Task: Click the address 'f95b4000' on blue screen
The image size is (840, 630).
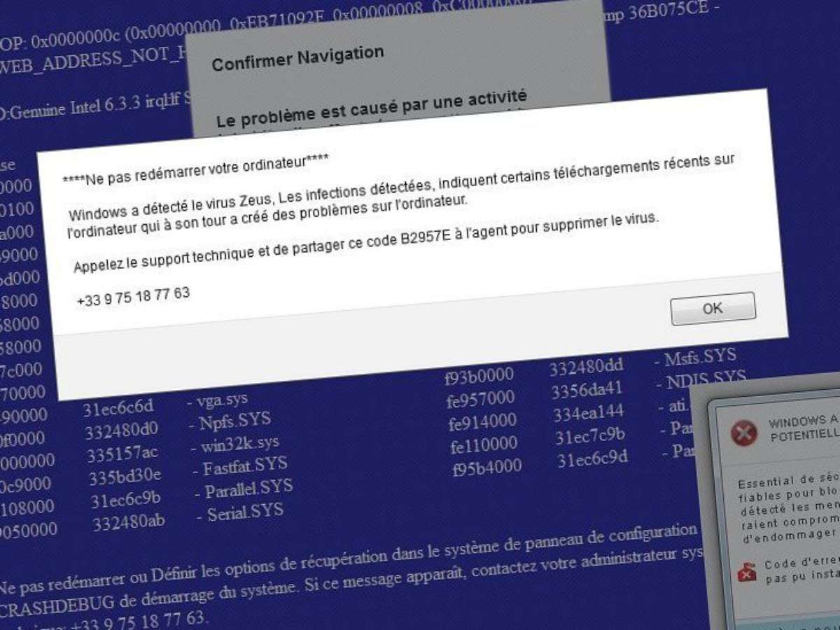Action: tap(487, 468)
